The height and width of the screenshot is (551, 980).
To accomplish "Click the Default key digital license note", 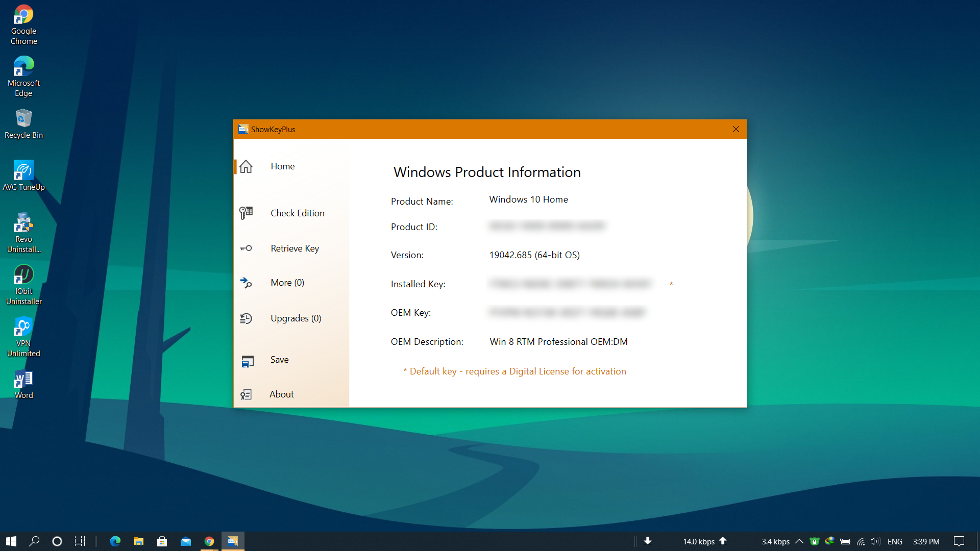I will coord(514,371).
